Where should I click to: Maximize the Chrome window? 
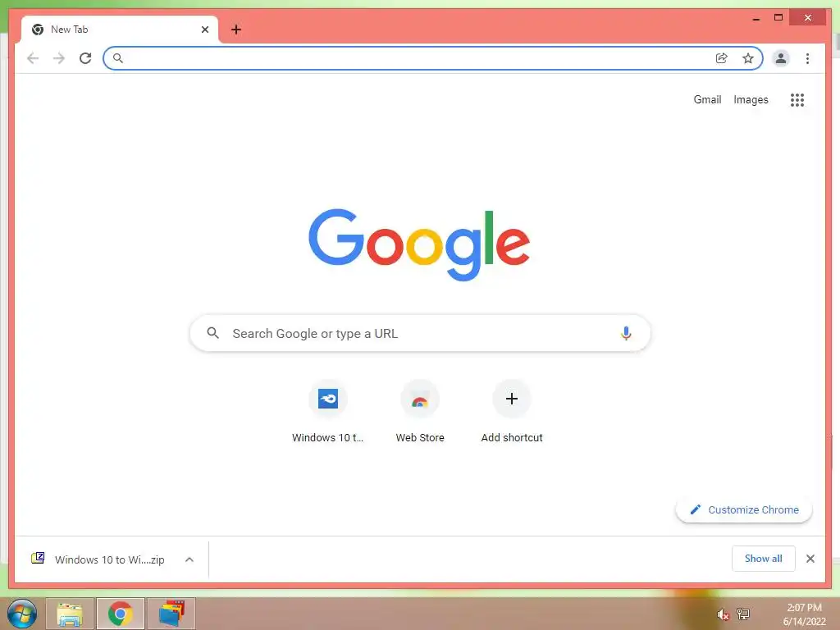pyautogui.click(x=778, y=18)
